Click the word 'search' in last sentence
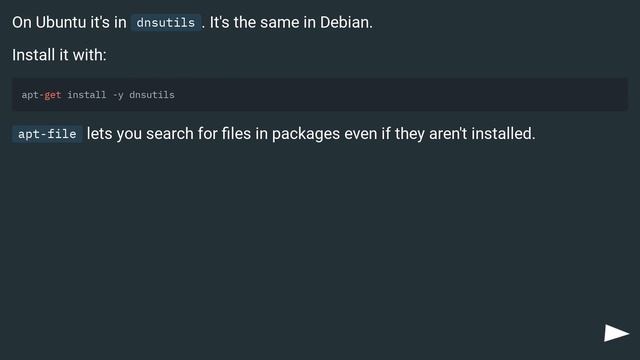The width and height of the screenshot is (640, 360). [x=170, y=133]
